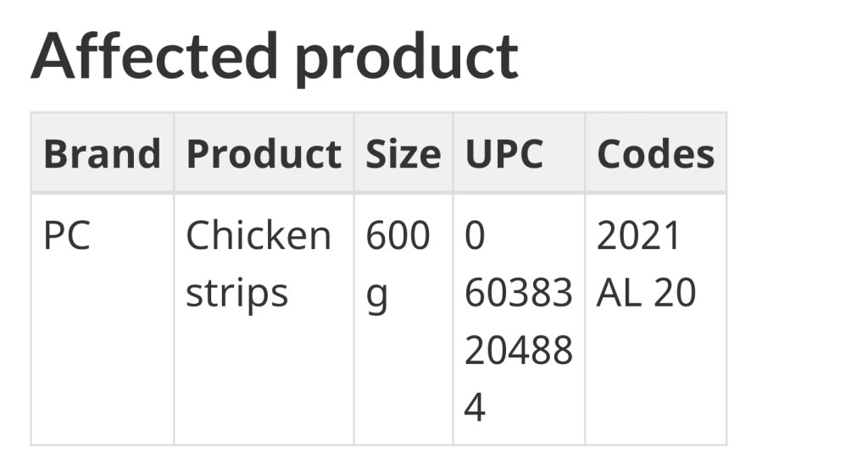Image resolution: width=868 pixels, height=453 pixels.
Task: Select 2021 in the Codes cell
Action: (638, 235)
